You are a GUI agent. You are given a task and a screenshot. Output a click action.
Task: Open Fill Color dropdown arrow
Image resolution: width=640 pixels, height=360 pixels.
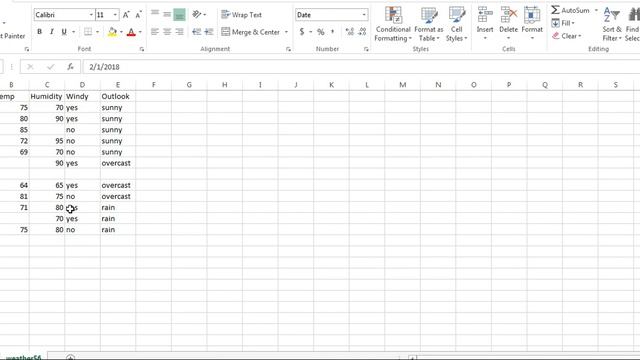click(x=121, y=32)
